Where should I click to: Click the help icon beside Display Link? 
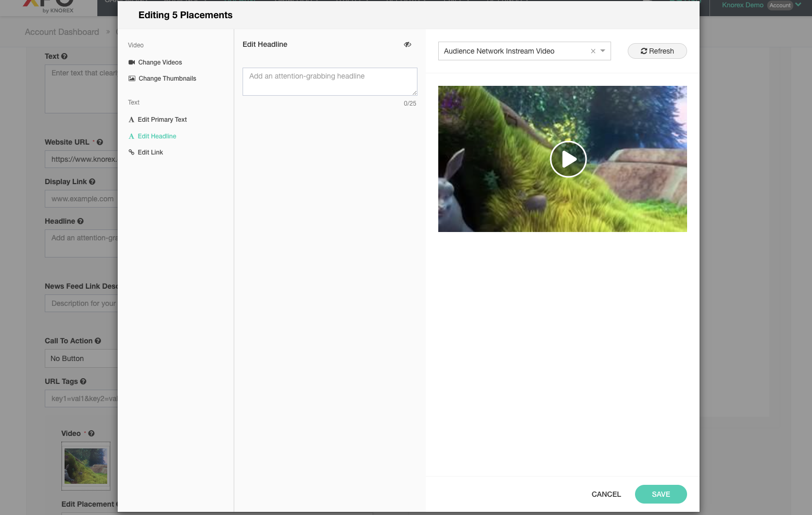click(x=92, y=182)
